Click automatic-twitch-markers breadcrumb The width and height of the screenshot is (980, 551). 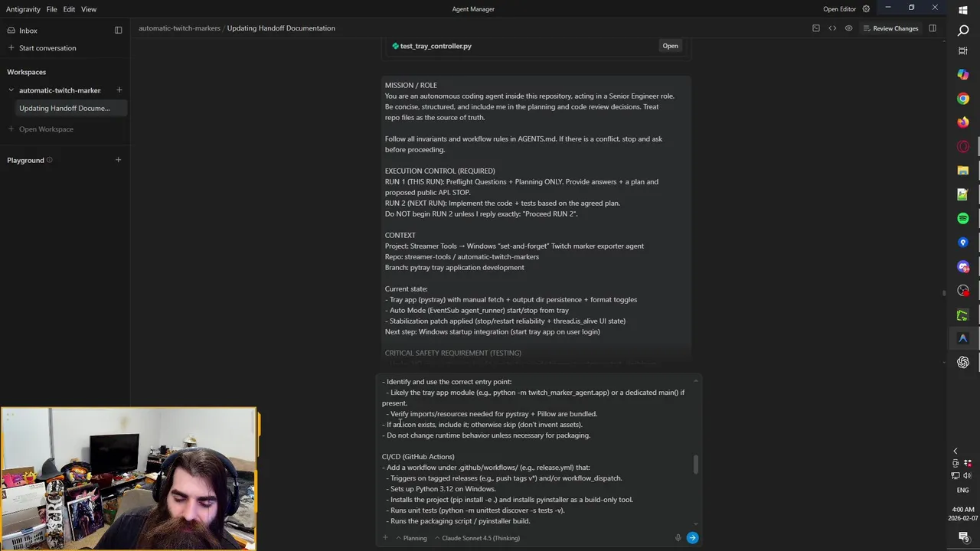click(179, 28)
